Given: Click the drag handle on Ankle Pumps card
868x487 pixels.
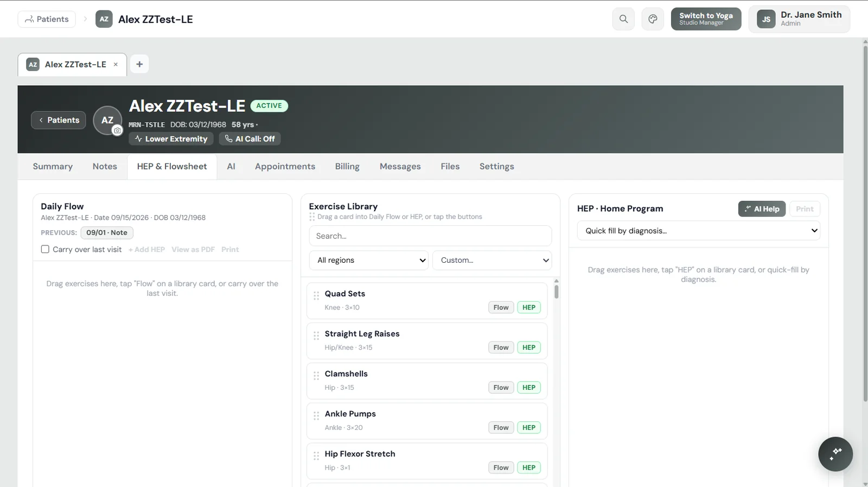Looking at the screenshot, I should point(316,416).
